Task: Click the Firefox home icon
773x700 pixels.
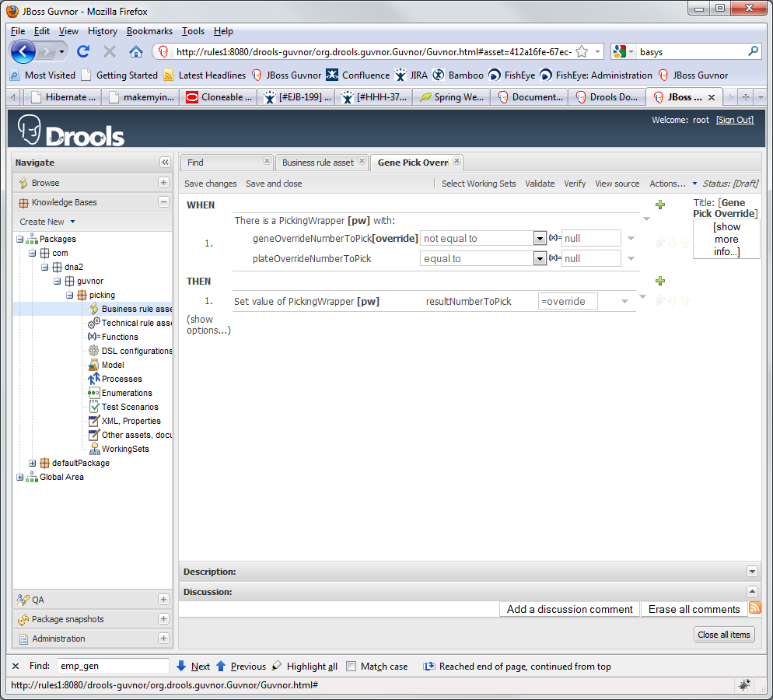Action: 135,52
